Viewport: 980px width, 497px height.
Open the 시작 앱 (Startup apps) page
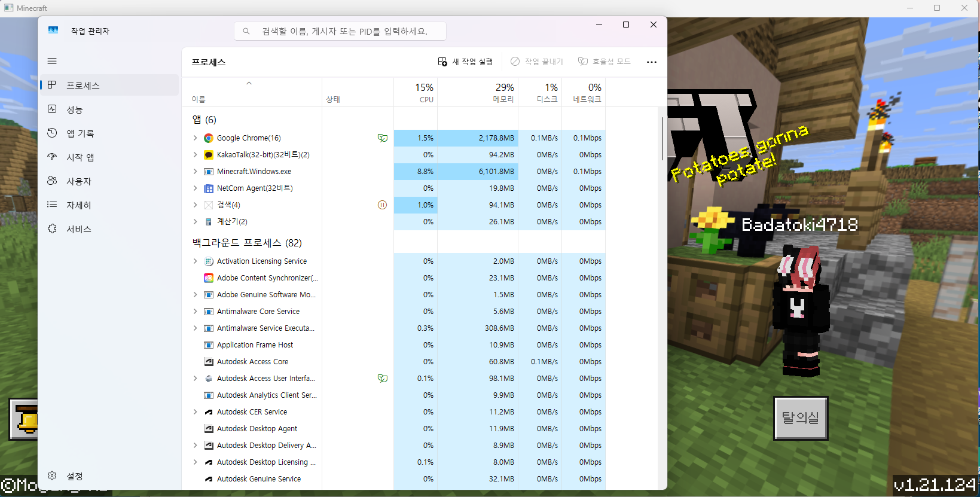coord(80,157)
